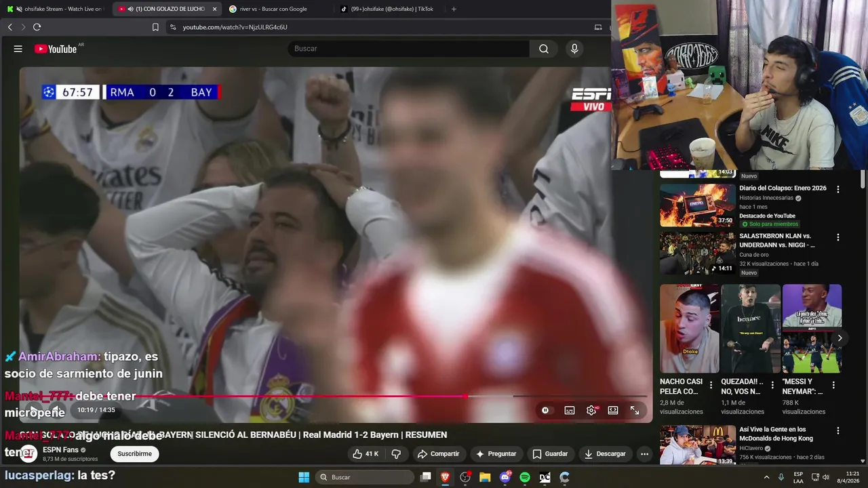Expand the hidden system tray icons chevron

tap(767, 477)
